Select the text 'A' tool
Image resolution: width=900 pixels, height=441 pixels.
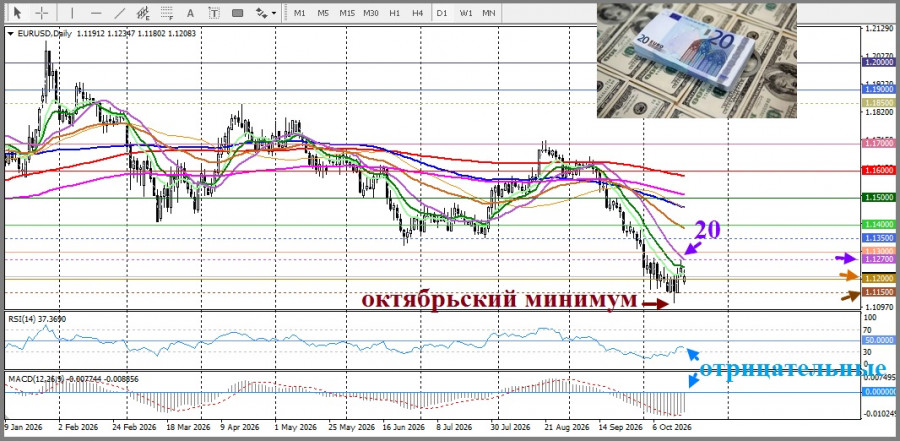coord(191,13)
